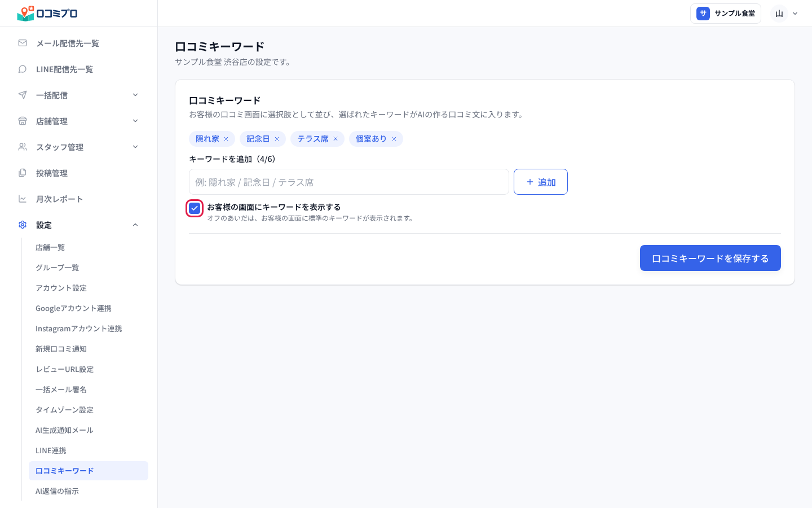Go to アカウント設定
The width and height of the screenshot is (812, 508).
(89, 288)
